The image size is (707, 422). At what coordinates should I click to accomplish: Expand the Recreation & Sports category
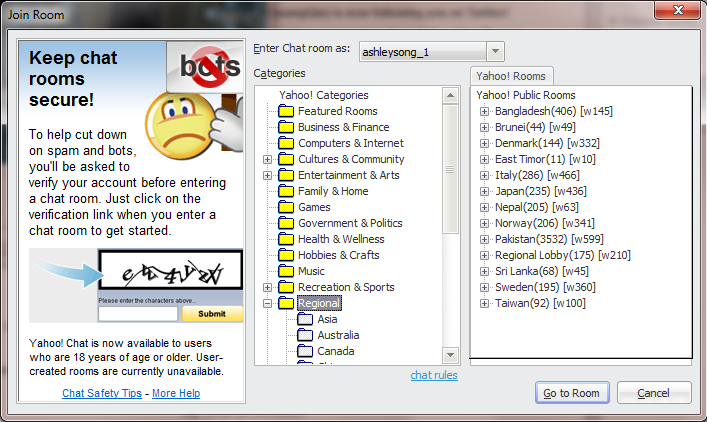click(267, 287)
